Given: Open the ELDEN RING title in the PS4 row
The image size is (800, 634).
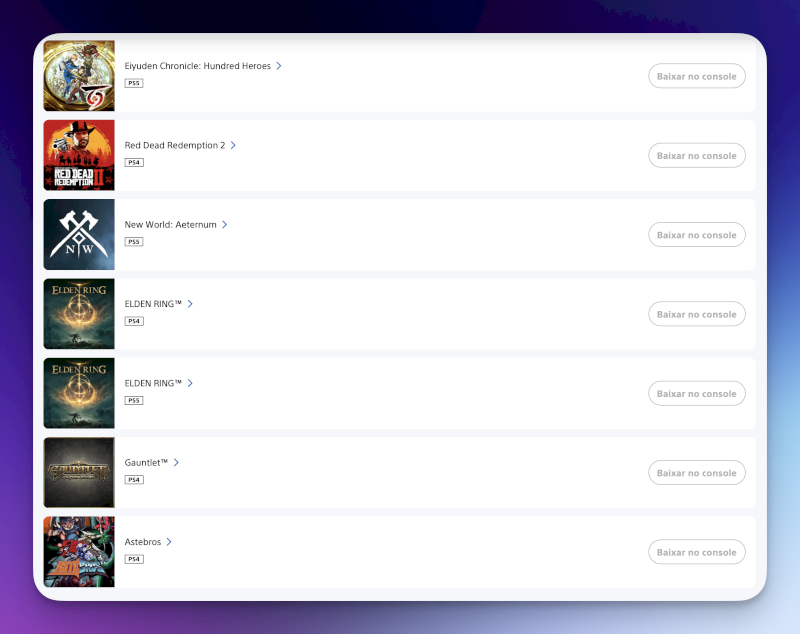Looking at the screenshot, I should [x=153, y=304].
